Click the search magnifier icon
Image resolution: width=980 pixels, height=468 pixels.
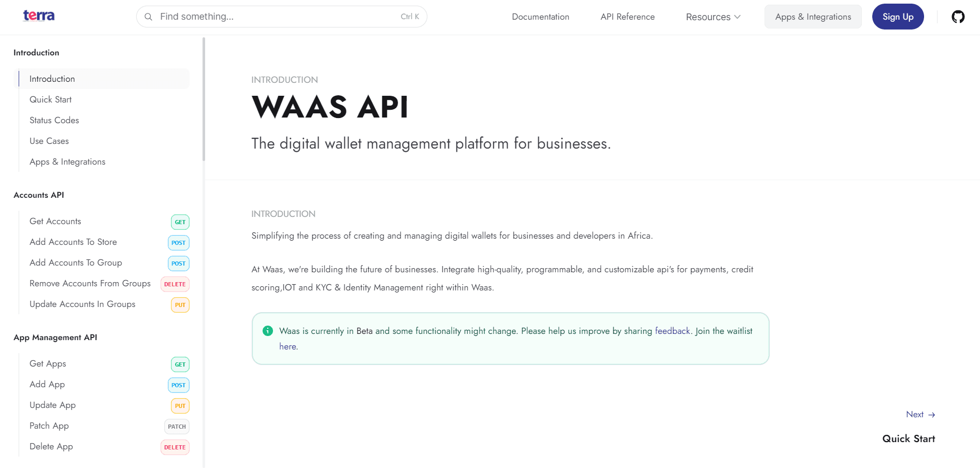(x=148, y=17)
